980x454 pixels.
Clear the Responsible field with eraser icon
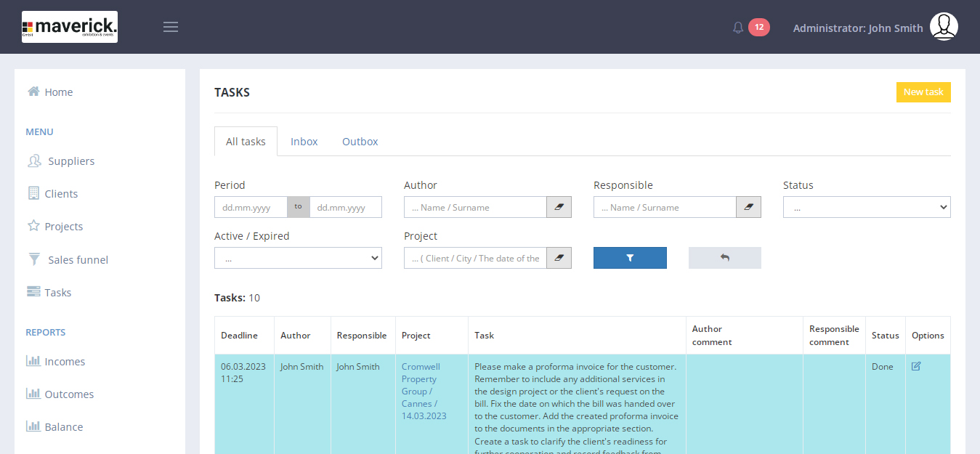[x=748, y=207]
